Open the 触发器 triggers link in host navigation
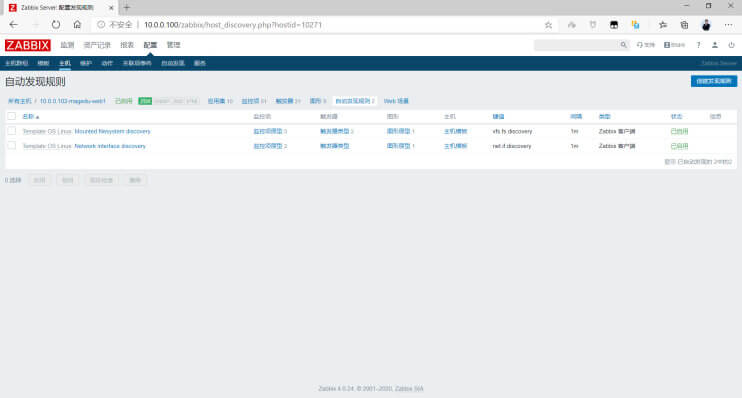 pyautogui.click(x=284, y=101)
